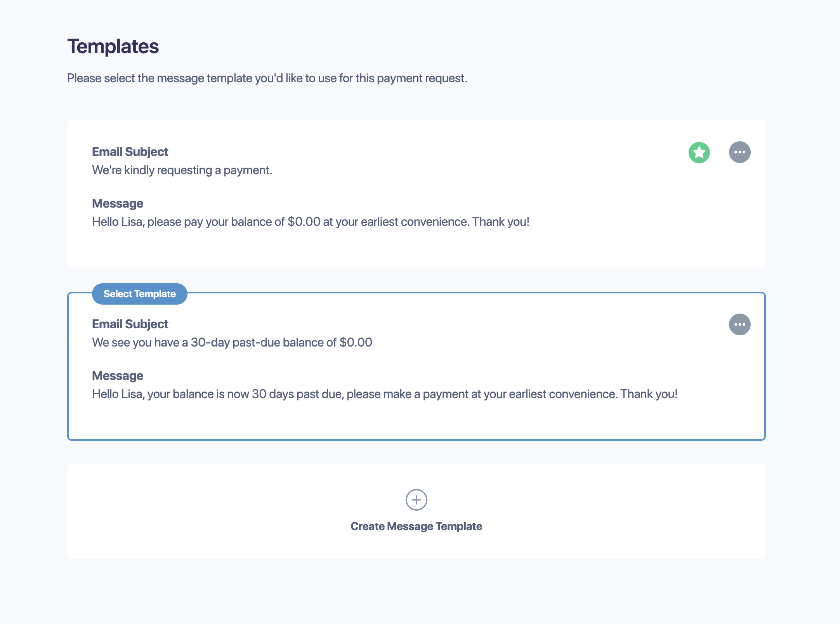Open the more options menu on the first template
Image resolution: width=840 pixels, height=624 pixels.
click(739, 152)
